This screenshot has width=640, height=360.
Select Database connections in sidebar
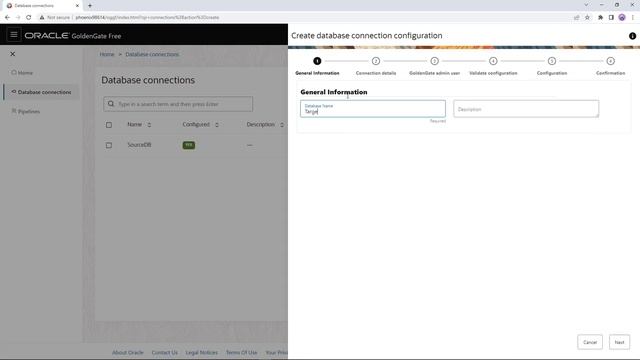(41, 92)
